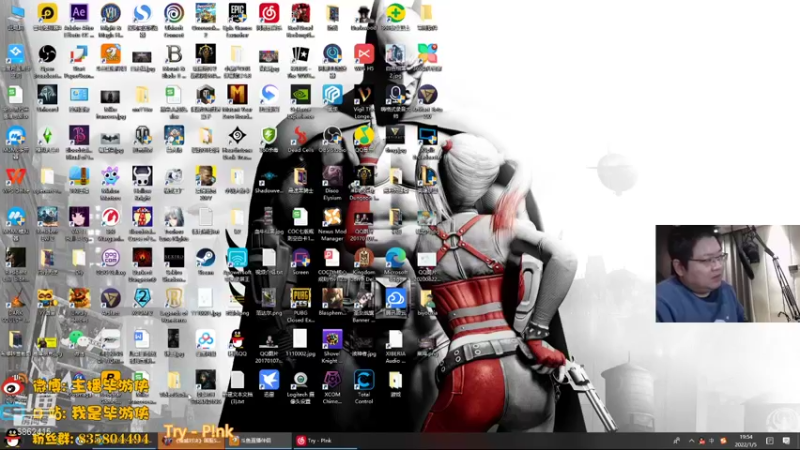The width and height of the screenshot is (800, 450).
Task: Open the Nexus Mod Manager icon
Action: (x=332, y=217)
